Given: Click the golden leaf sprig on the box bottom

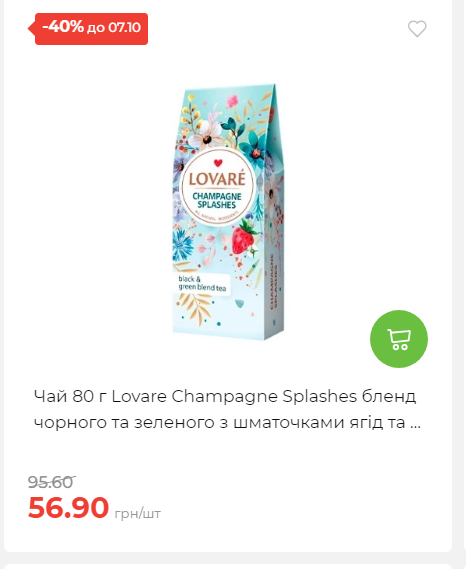Looking at the screenshot, I should click(x=194, y=308).
